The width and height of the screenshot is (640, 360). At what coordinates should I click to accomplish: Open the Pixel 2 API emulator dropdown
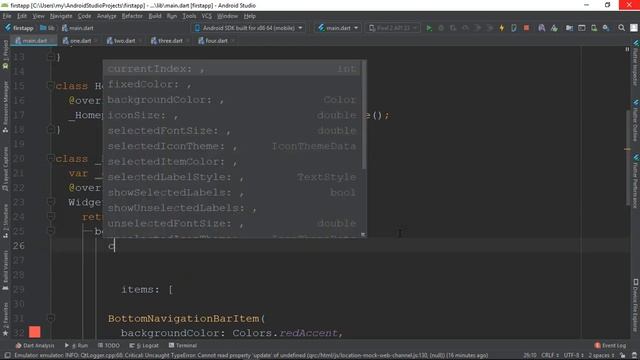pos(393,28)
